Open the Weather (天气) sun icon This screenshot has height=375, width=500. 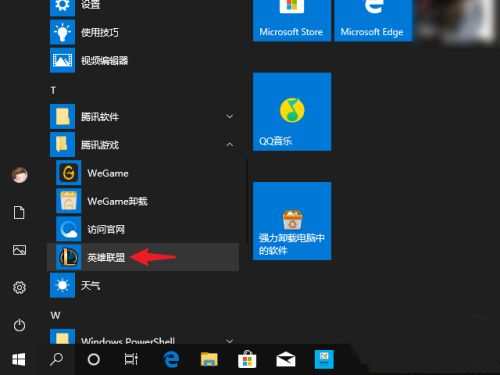tap(62, 285)
